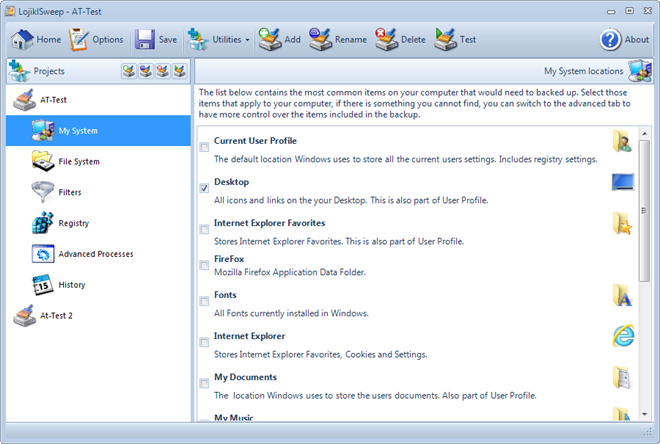
Task: Select File System in the sidebar
Action: (x=78, y=161)
